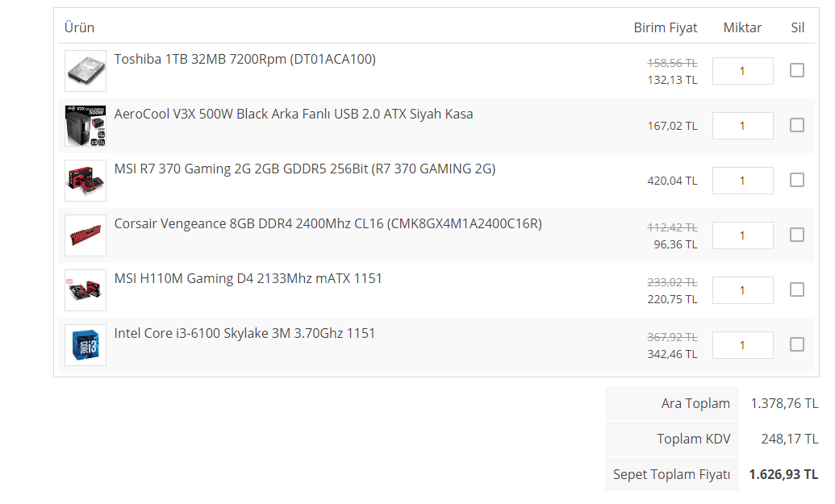
Task: Click the struck-through 367,92 TL price
Action: (672, 337)
